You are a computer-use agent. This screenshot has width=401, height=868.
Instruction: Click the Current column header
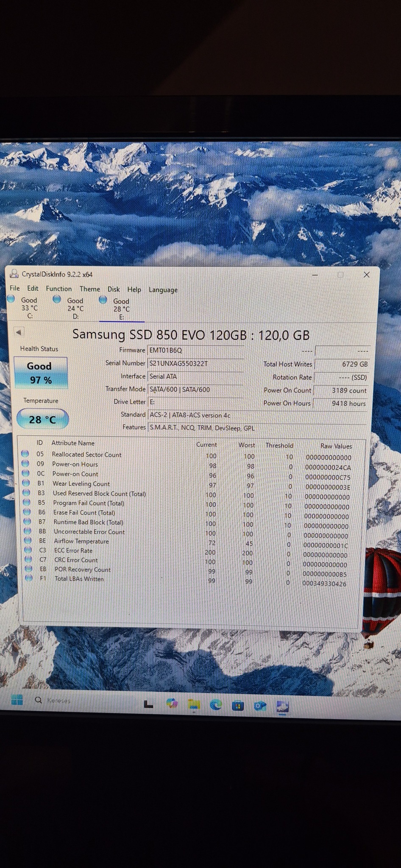click(x=206, y=445)
